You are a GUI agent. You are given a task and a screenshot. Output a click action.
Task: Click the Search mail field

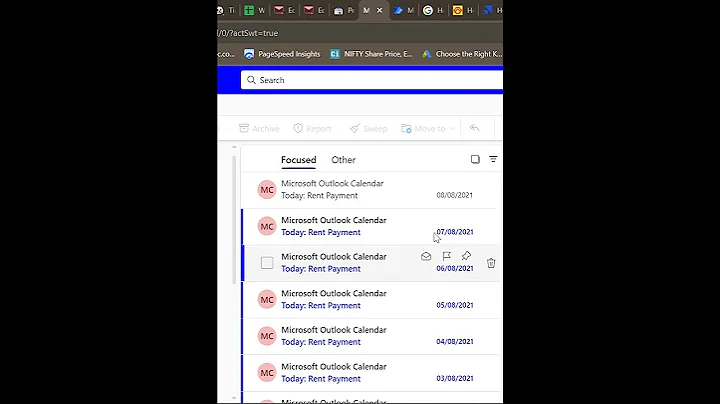coord(372,80)
